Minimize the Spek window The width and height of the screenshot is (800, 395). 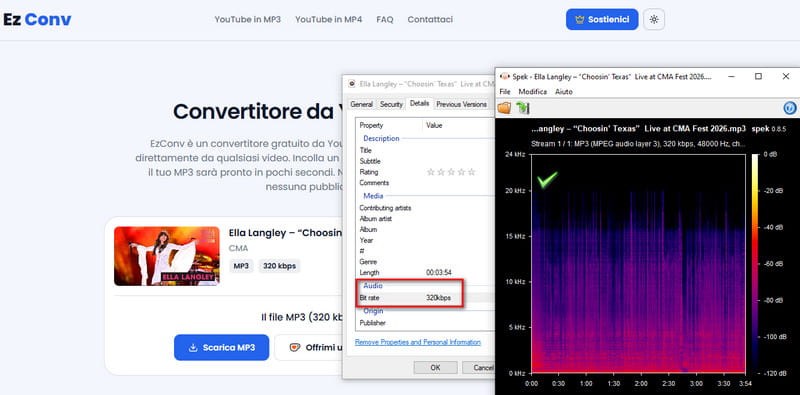(732, 77)
